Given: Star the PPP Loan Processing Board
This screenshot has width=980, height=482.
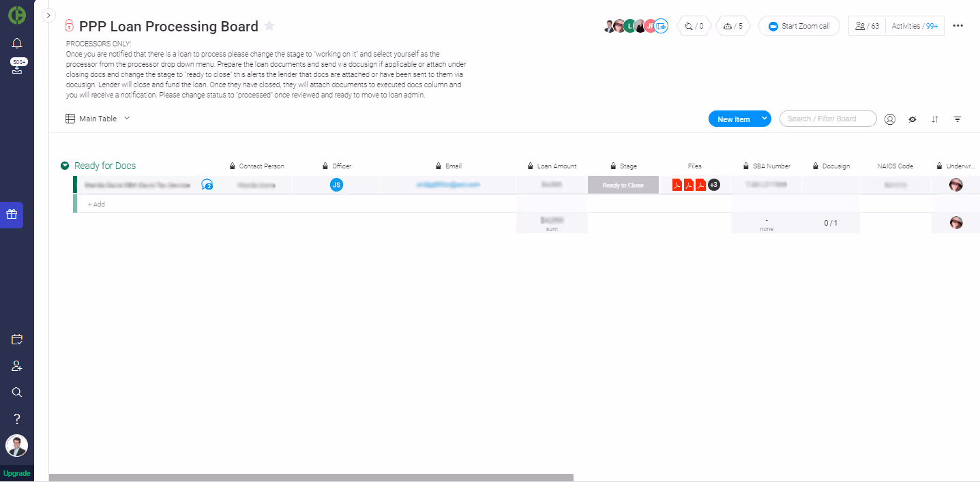Looking at the screenshot, I should coord(269,26).
